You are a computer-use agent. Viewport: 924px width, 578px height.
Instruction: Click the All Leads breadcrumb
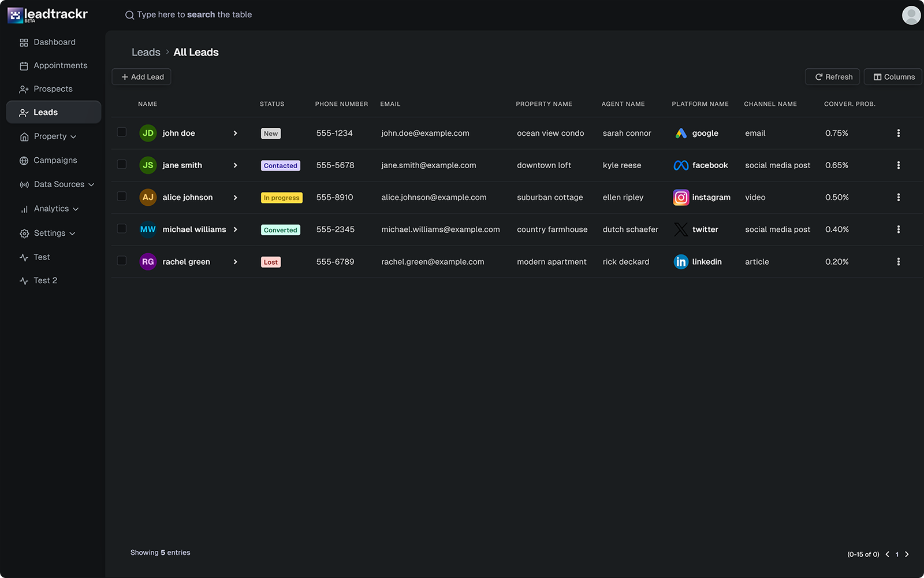coord(196,52)
